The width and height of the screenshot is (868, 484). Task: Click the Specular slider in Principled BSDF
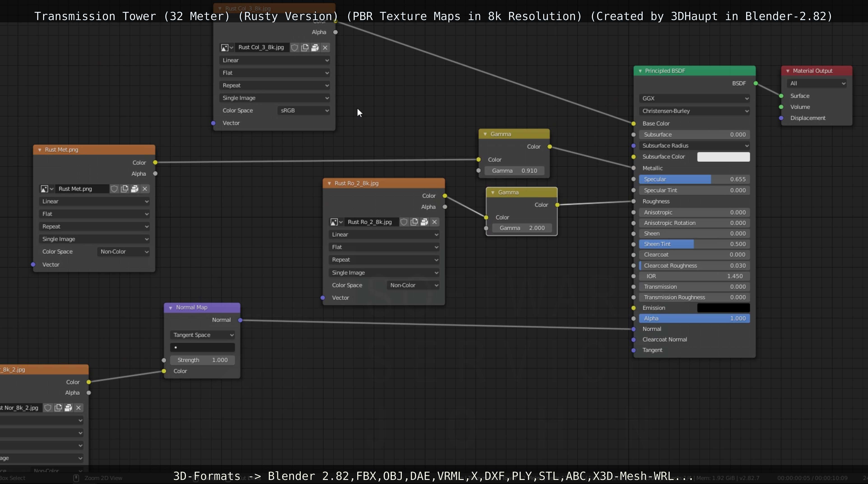694,179
